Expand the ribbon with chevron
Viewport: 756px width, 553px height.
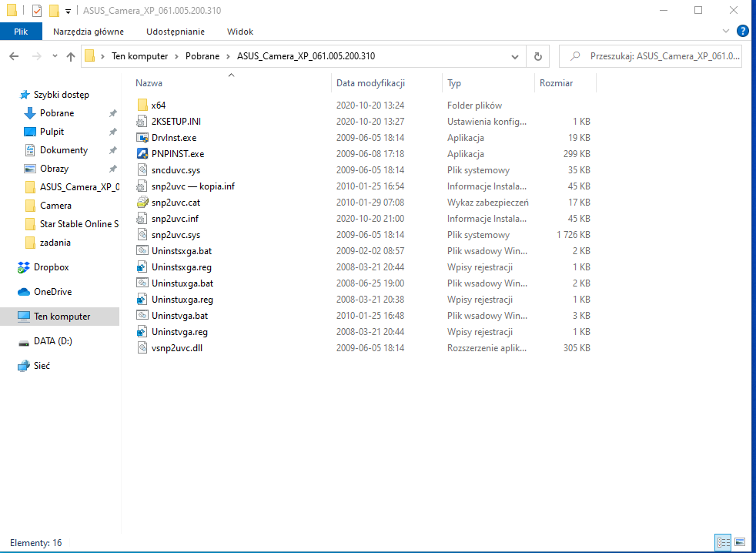click(726, 32)
